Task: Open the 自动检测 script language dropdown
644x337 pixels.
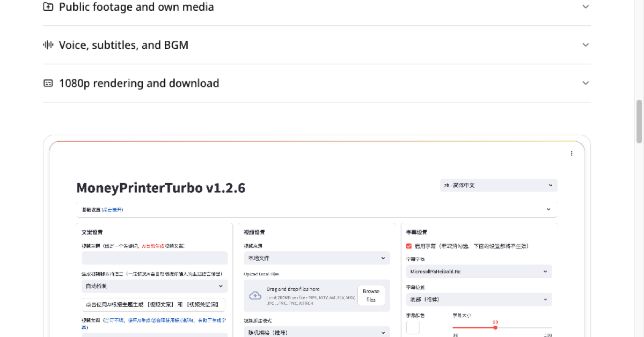Action: click(x=155, y=286)
